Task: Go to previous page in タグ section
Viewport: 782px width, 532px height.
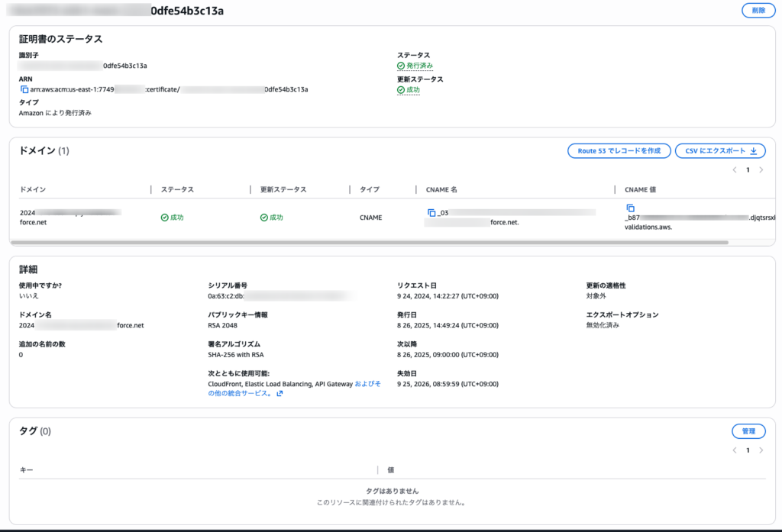Action: tap(735, 450)
